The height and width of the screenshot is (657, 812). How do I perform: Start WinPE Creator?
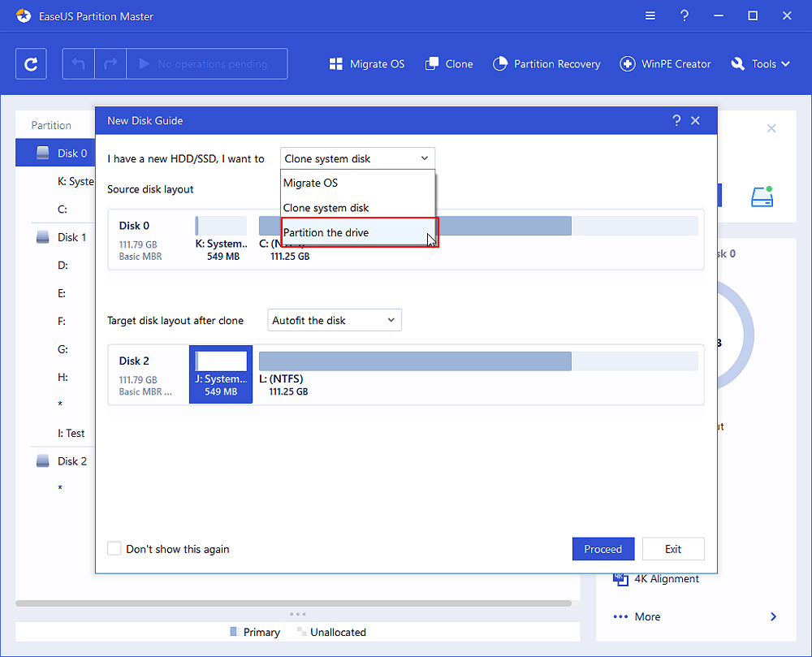click(x=665, y=64)
